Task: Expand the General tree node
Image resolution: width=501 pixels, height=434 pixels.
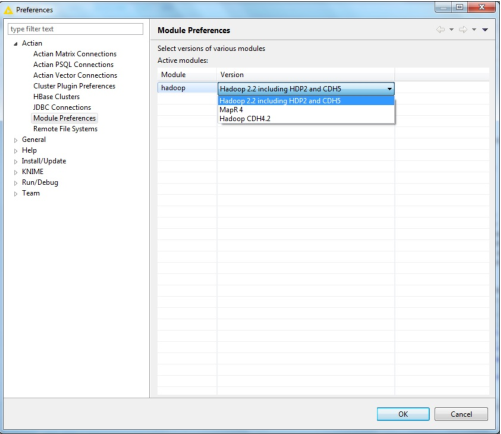Action: pyautogui.click(x=15, y=140)
